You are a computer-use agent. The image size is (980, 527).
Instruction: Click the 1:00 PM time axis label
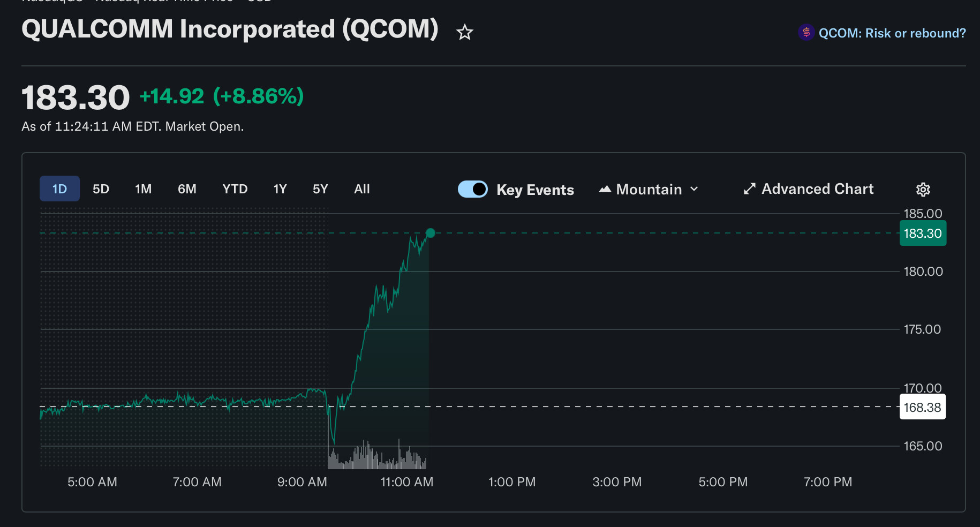(512, 482)
